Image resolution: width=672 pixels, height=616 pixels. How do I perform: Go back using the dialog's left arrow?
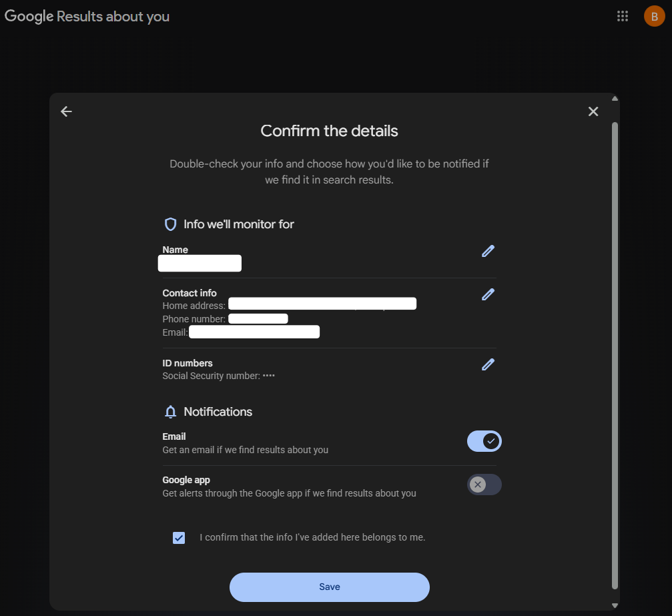pos(67,111)
